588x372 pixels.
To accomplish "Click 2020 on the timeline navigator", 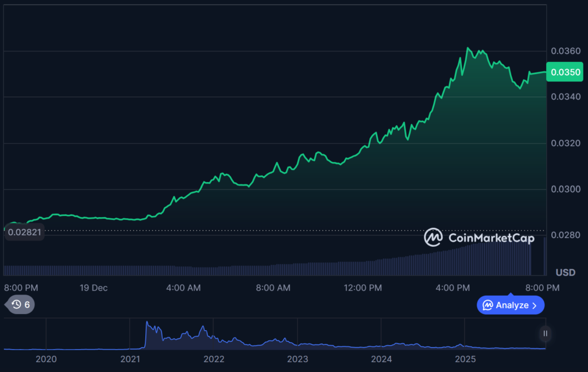I will 46,359.
